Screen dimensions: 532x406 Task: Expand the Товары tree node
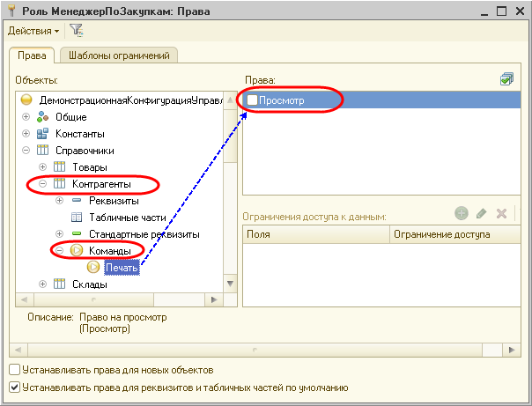(x=43, y=167)
